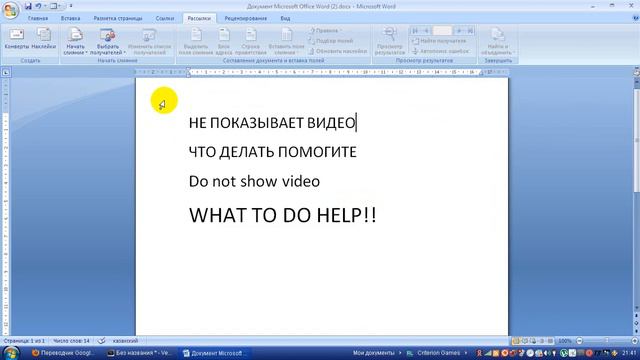Switch to Вид (View) tab
Screen dimensions: 640x360
(x=285, y=18)
